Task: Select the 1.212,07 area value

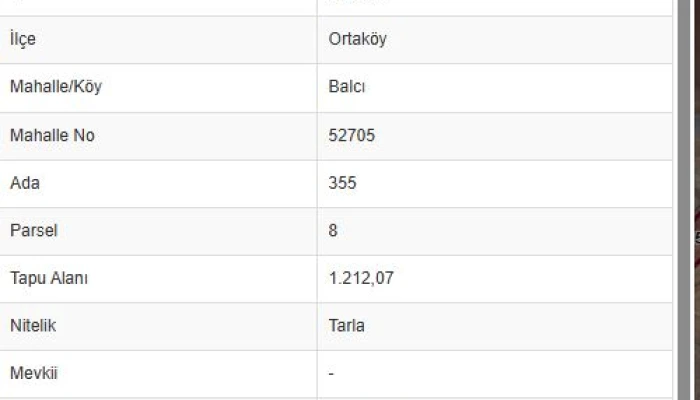Action: (361, 279)
